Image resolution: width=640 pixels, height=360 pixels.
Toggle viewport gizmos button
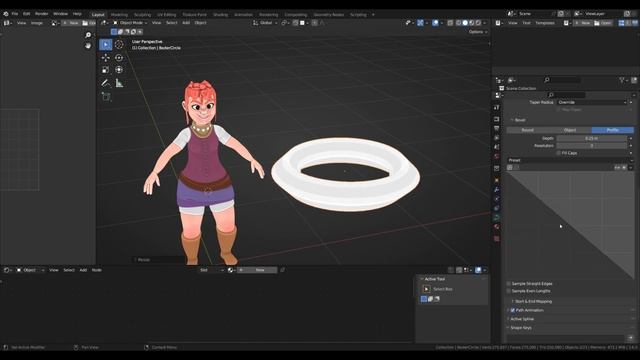[x=420, y=23]
